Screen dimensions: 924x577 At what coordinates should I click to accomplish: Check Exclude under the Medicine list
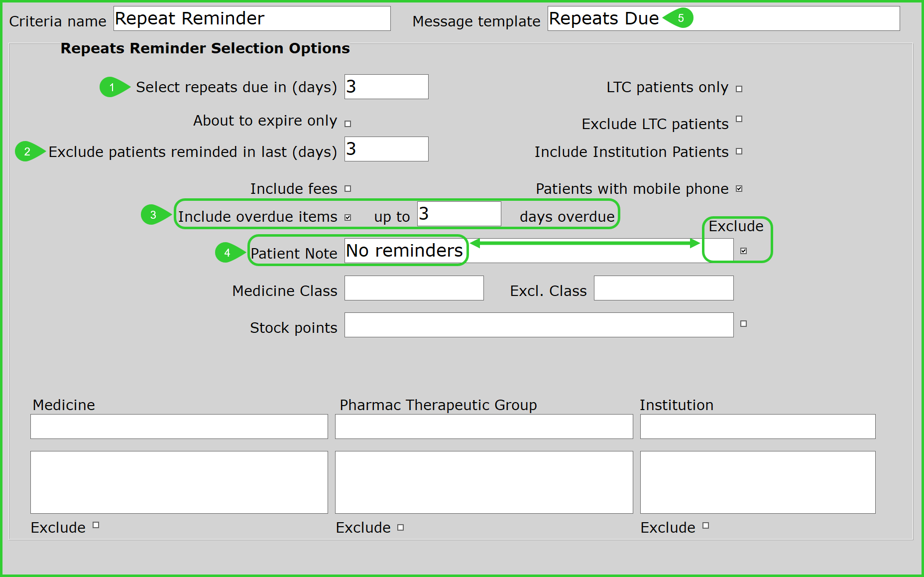coord(96,525)
